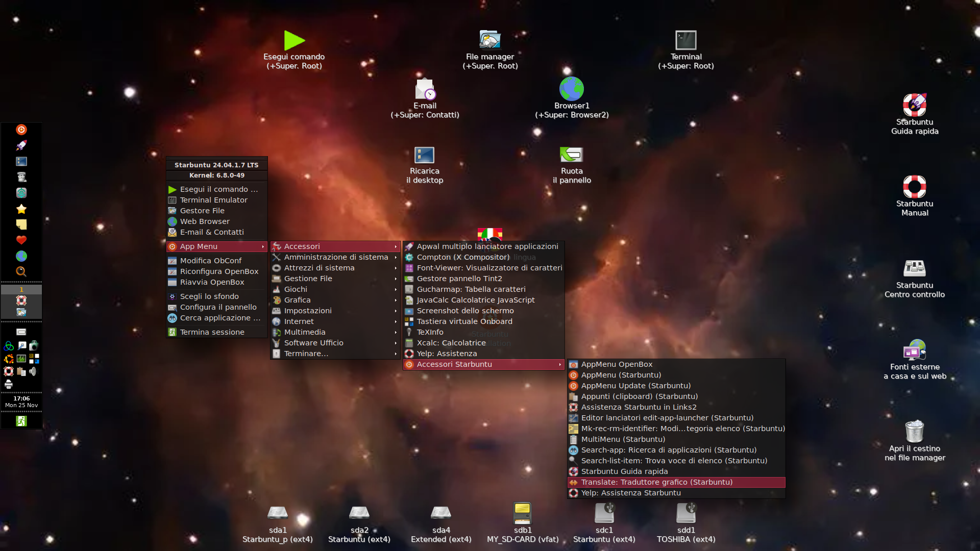The width and height of the screenshot is (980, 551).
Task: Select Yelp: Assistenza Starbuntu entry
Action: [x=676, y=493]
